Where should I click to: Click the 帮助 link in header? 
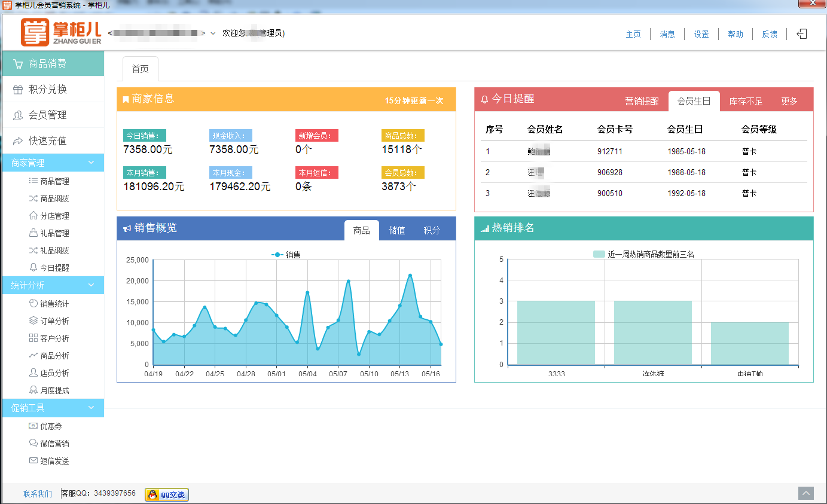pos(736,34)
